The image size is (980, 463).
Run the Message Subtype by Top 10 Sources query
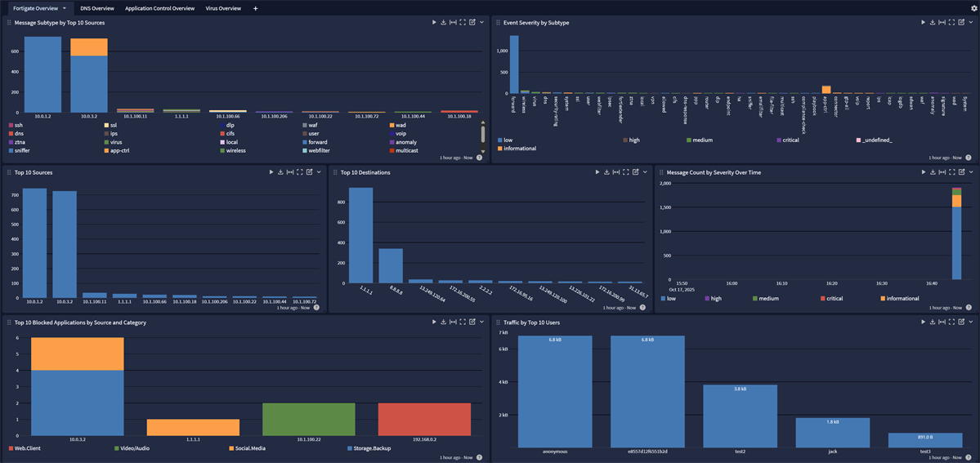[434, 23]
